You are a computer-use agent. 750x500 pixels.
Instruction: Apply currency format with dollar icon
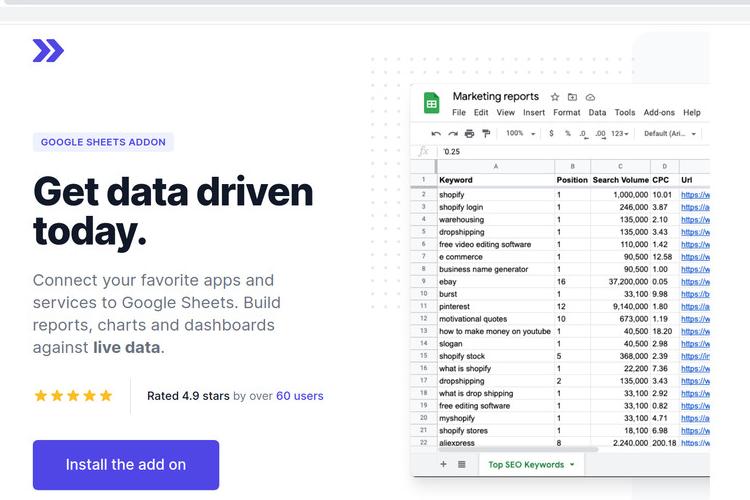tap(551, 133)
